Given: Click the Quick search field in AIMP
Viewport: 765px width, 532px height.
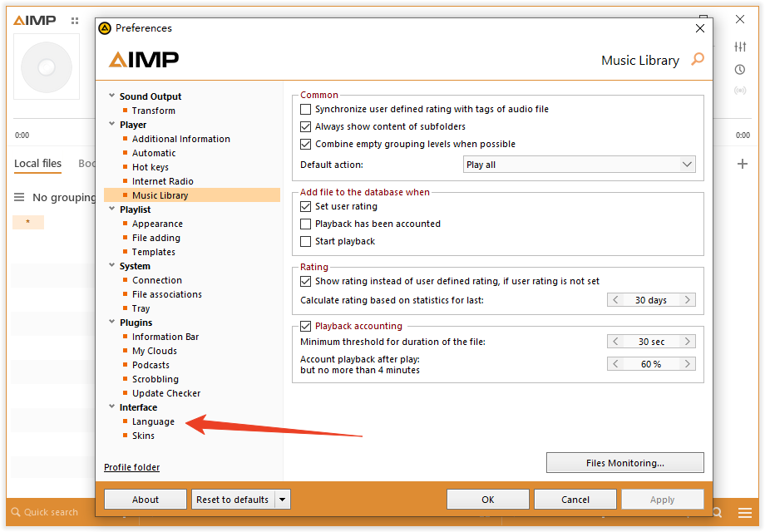Looking at the screenshot, I should click(51, 513).
